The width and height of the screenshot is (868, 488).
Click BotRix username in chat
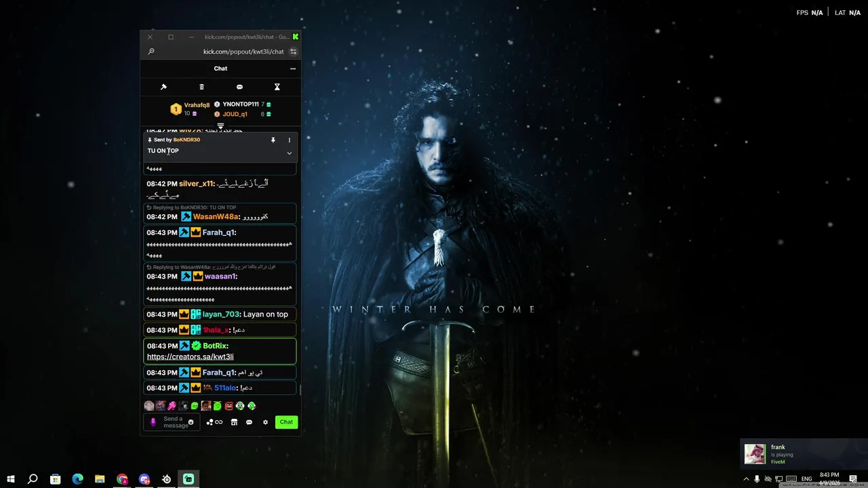click(216, 346)
